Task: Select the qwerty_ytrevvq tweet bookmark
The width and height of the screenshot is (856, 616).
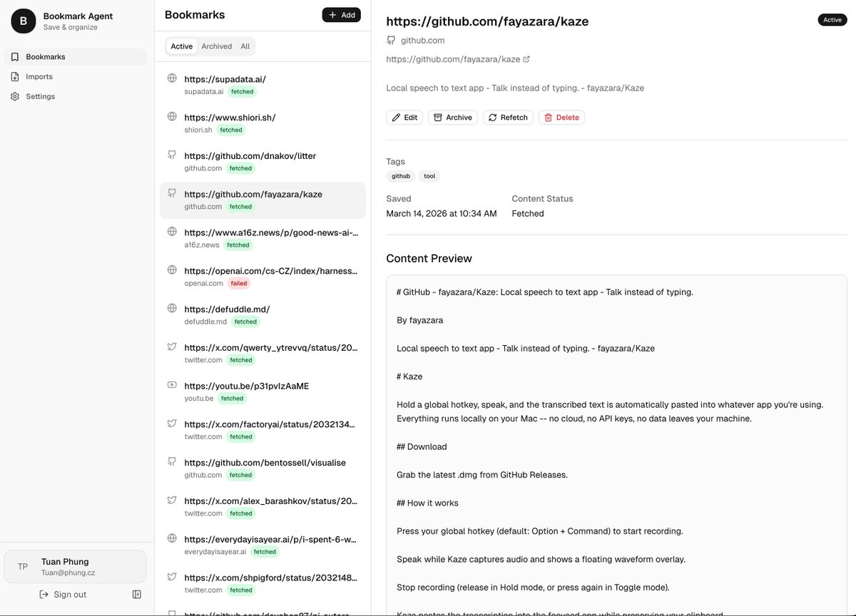Action: (x=263, y=354)
